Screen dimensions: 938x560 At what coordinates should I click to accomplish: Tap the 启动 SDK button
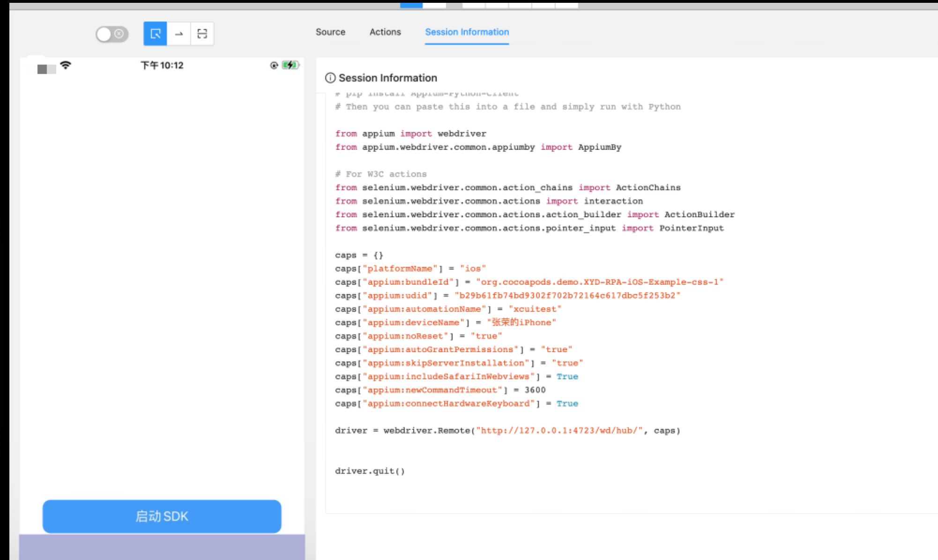tap(162, 516)
